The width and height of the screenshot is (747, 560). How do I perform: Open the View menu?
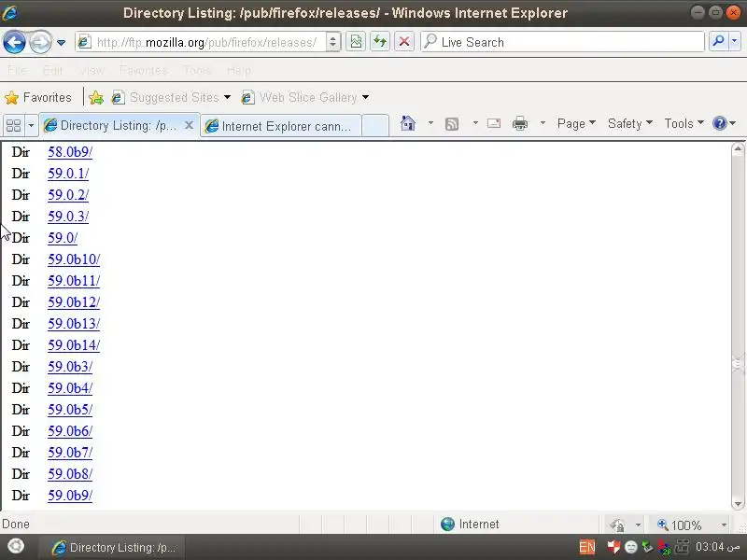point(92,71)
